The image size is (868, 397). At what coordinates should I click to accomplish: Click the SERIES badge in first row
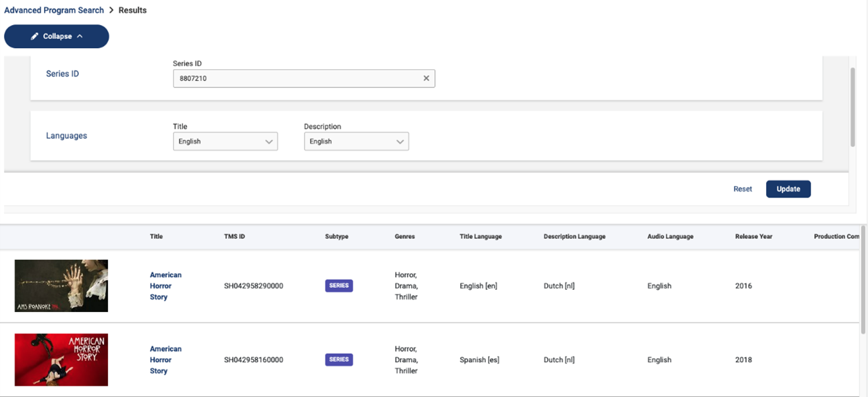[x=339, y=286]
